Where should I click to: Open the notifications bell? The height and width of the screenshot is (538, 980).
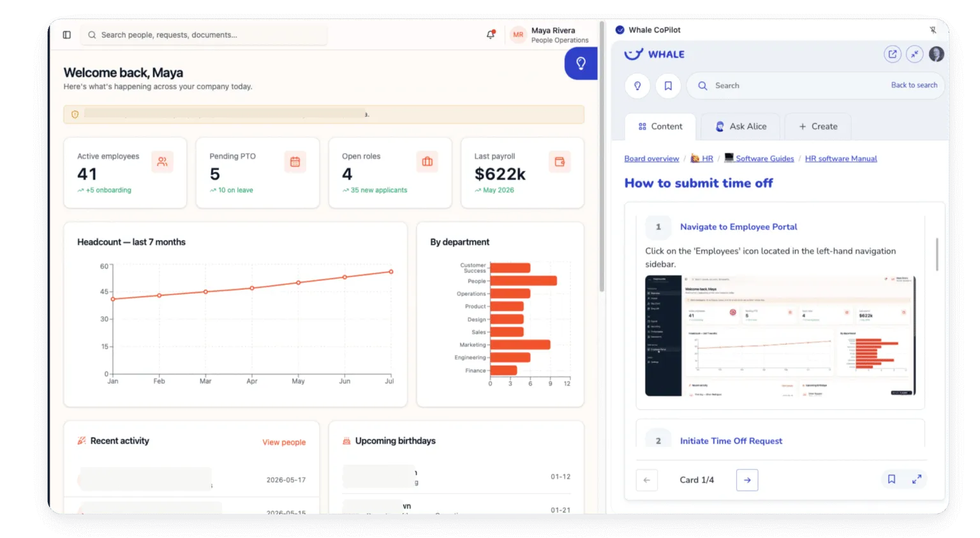(491, 34)
